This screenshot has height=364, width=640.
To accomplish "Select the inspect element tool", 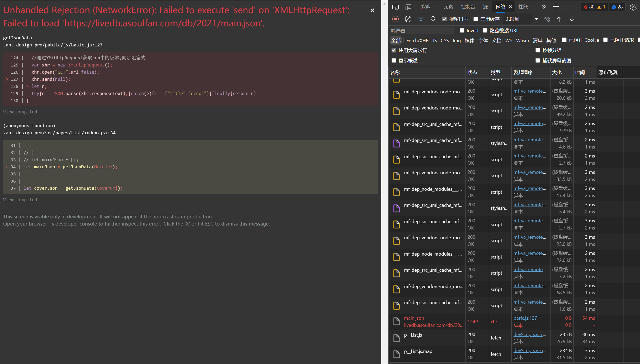I will 395,7.
